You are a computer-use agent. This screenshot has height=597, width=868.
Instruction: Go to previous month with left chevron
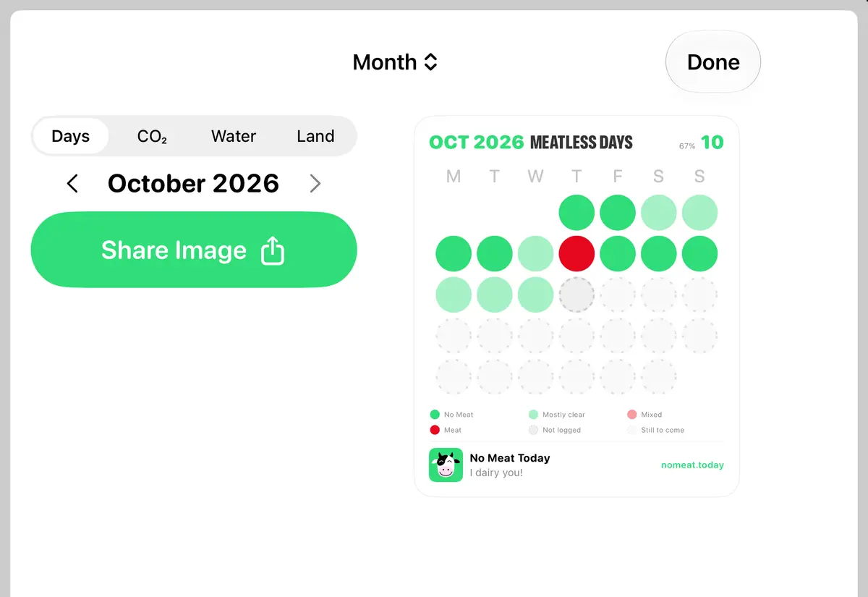(x=72, y=184)
